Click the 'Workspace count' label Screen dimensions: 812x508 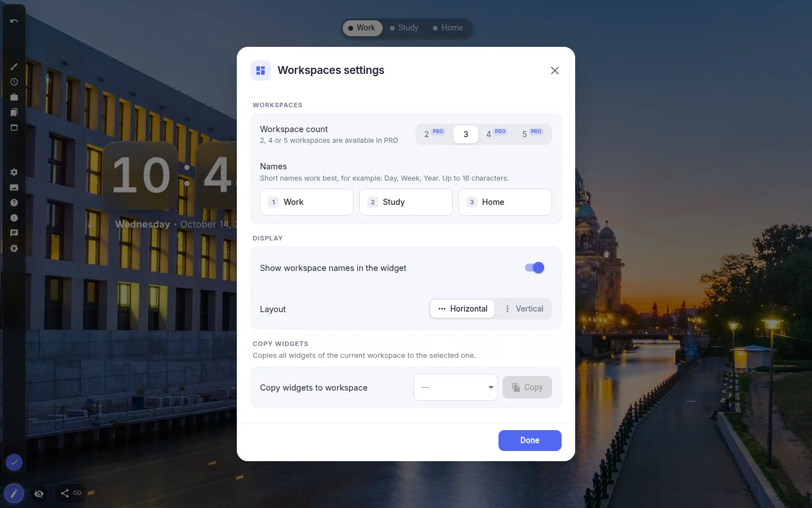[294, 129]
